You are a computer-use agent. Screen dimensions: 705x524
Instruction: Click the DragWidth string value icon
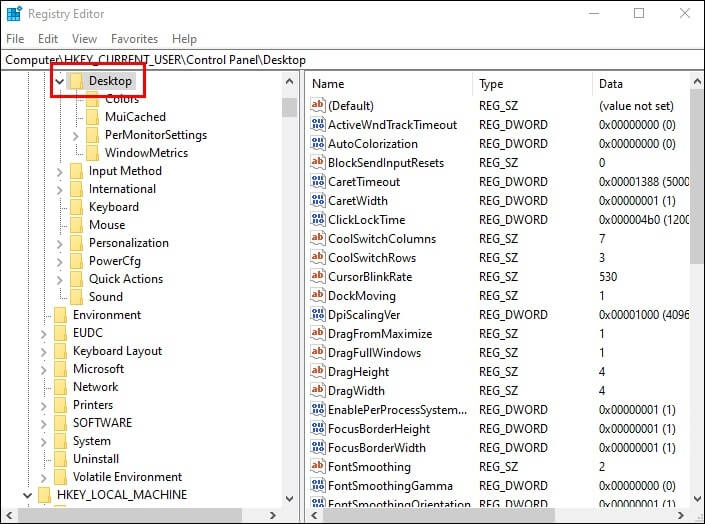click(x=317, y=390)
